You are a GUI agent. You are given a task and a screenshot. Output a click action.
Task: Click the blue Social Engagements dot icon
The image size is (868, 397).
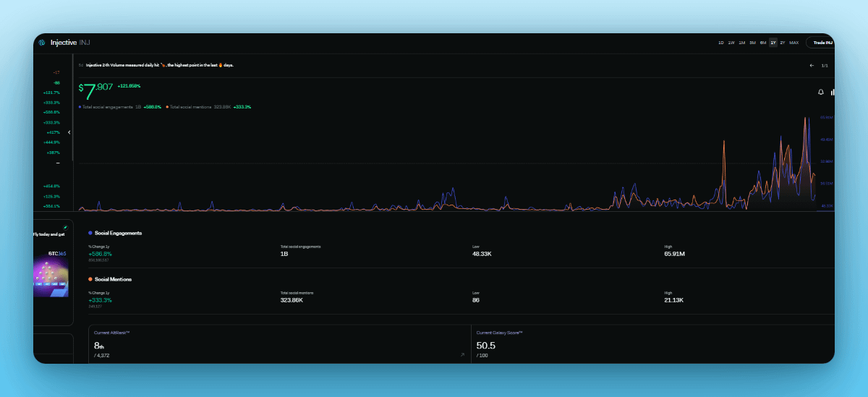pos(90,233)
